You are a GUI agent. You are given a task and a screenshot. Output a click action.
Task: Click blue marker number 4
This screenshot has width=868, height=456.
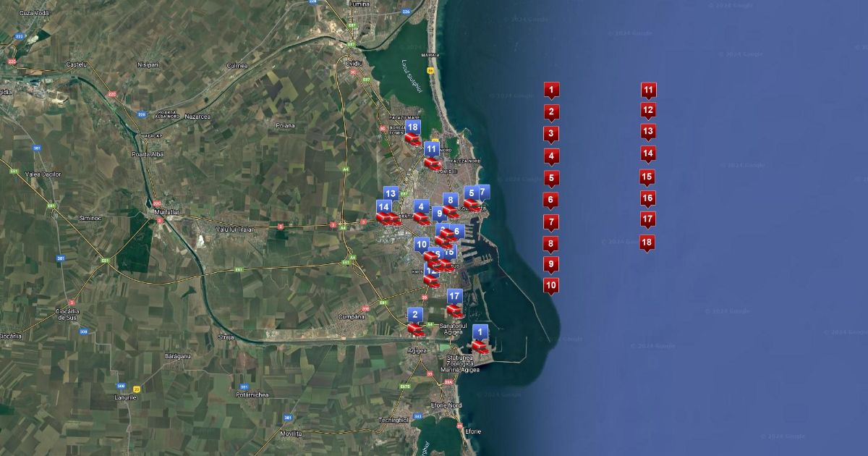(421, 207)
